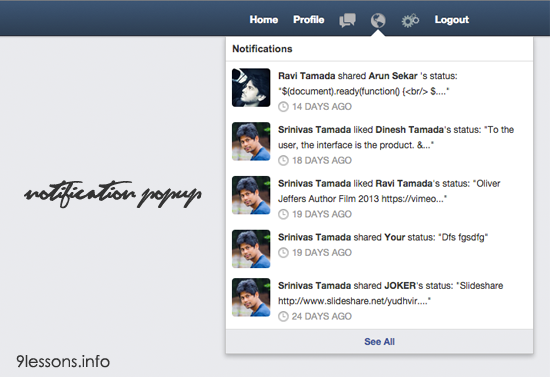Click Srinivas Tamada in JOKER notification
Image resolution: width=550 pixels, height=377 pixels.
(x=314, y=286)
